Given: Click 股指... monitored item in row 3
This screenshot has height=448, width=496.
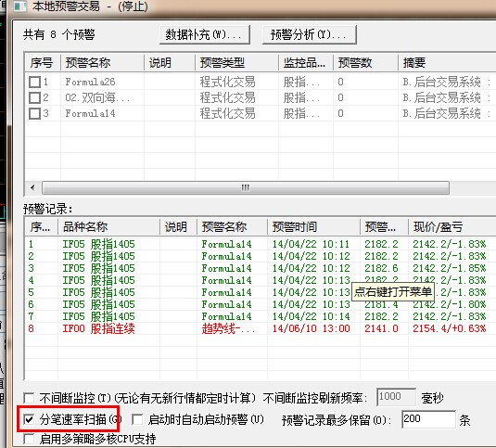Looking at the screenshot, I should [x=301, y=113].
